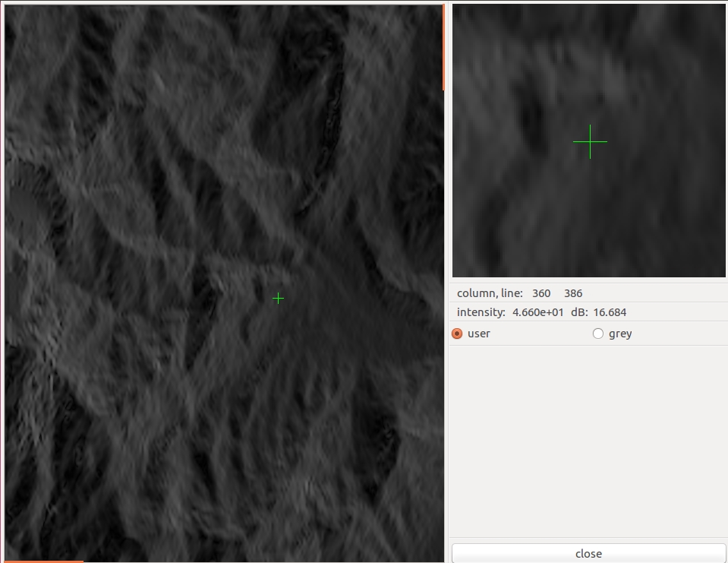Click the green crosshair in the main image

point(278,299)
